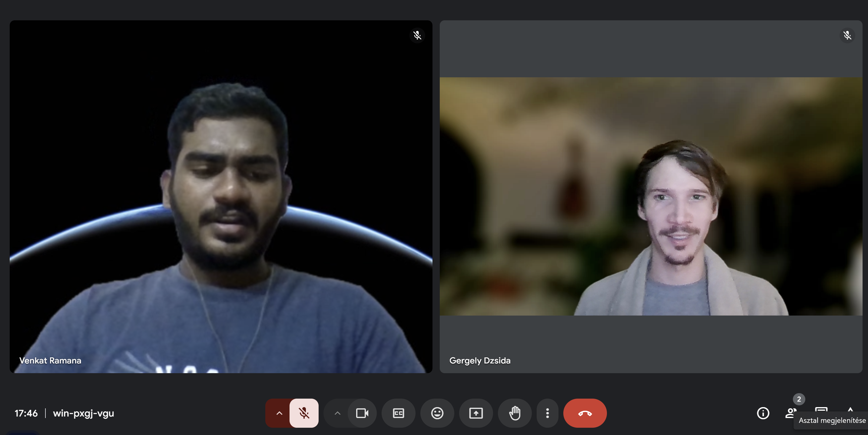This screenshot has height=435, width=868.
Task: Click Gergely Dzsida's muted mic indicator
Action: [847, 35]
